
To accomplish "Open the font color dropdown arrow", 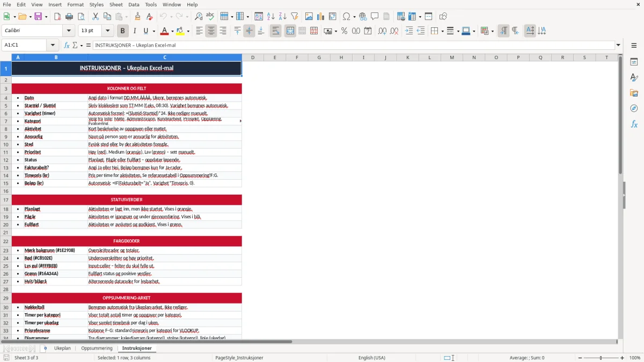I will 173,31.
